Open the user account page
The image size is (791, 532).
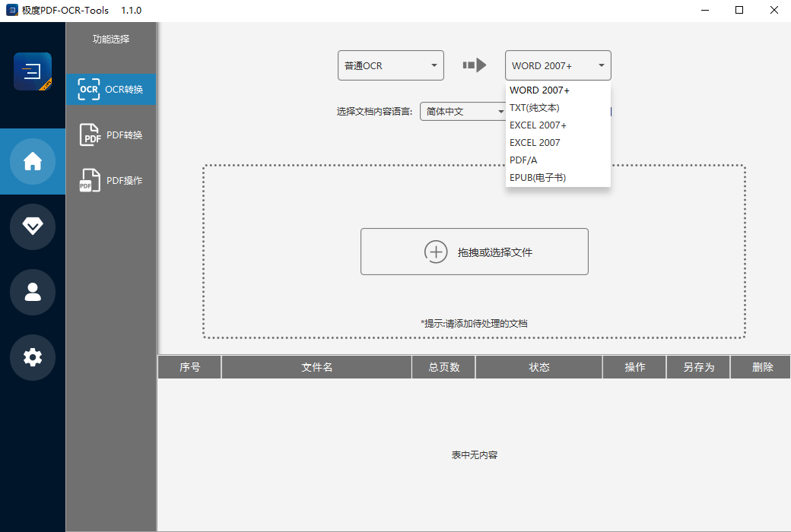[x=33, y=292]
